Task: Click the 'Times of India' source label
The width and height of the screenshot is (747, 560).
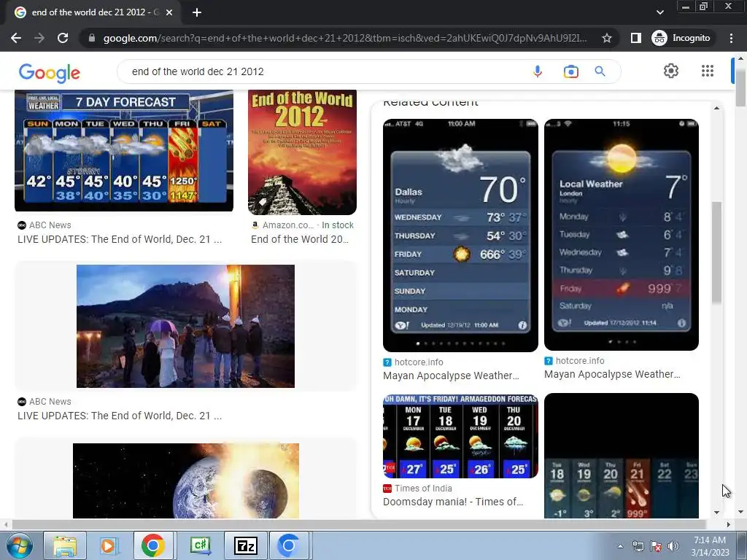Action: (x=423, y=488)
